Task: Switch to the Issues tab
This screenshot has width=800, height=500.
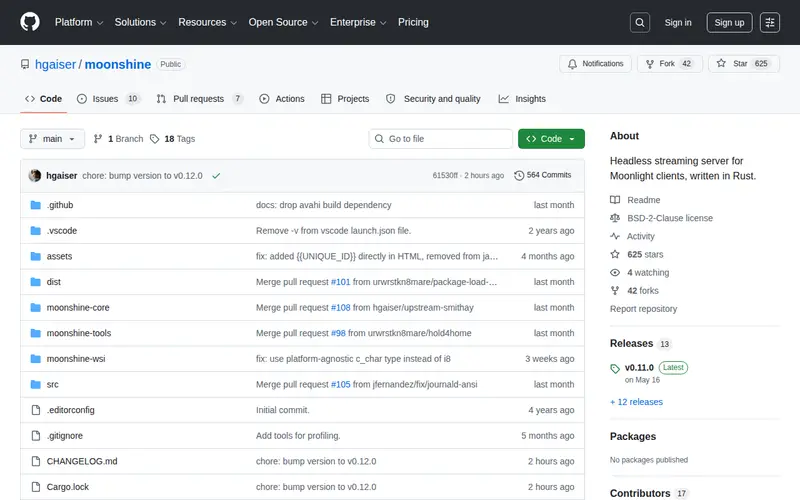Action: 108,99
